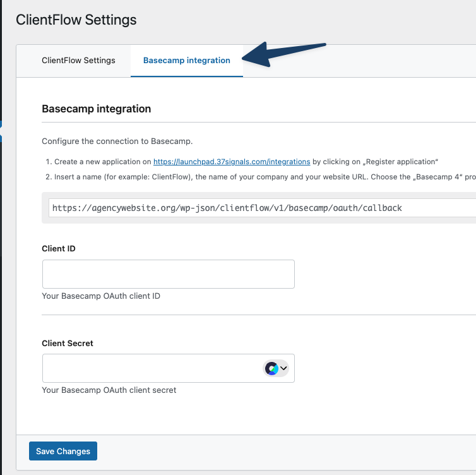Click step 2 'Insert a name' instruction
476x475 pixels.
point(261,177)
